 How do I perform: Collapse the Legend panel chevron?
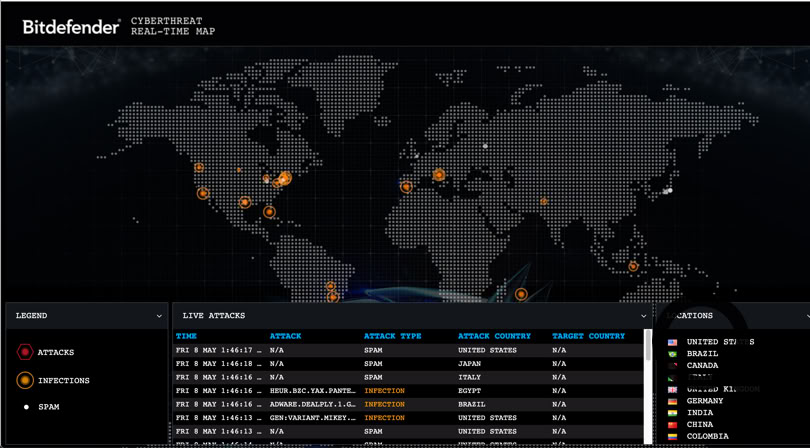tap(159, 316)
